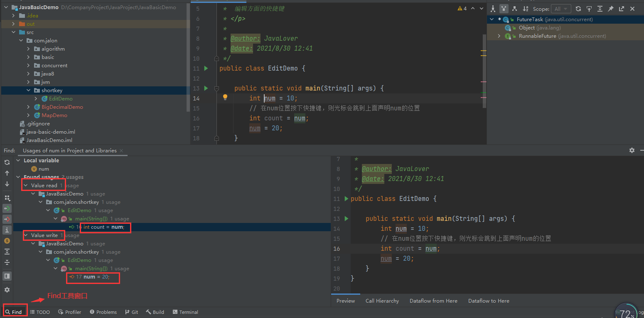Click the run arrow beside class EditDemo
This screenshot has height=318, width=644.
point(206,68)
